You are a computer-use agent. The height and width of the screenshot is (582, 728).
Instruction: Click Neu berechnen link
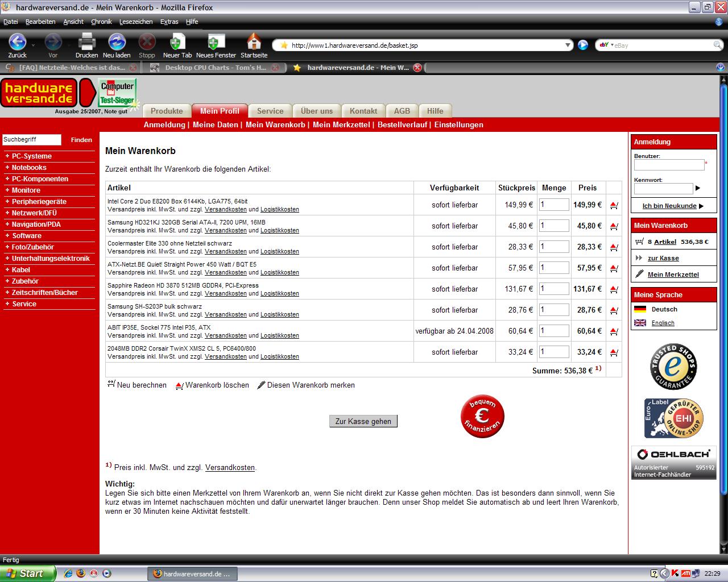point(137,385)
